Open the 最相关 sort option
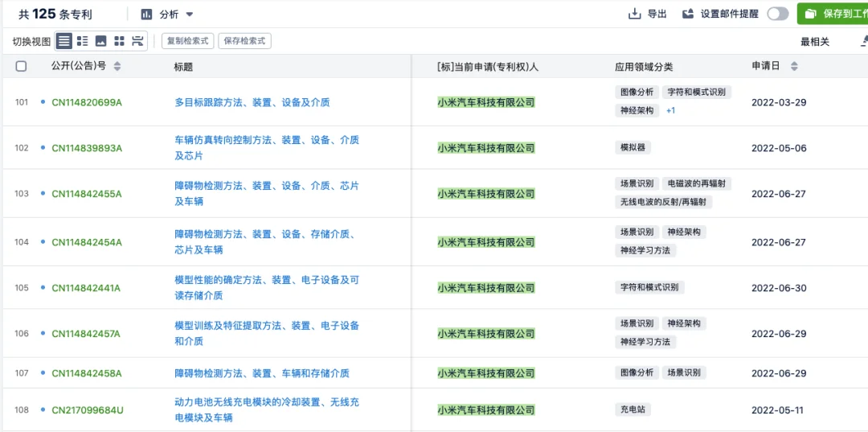This screenshot has height=432, width=868. click(x=815, y=42)
